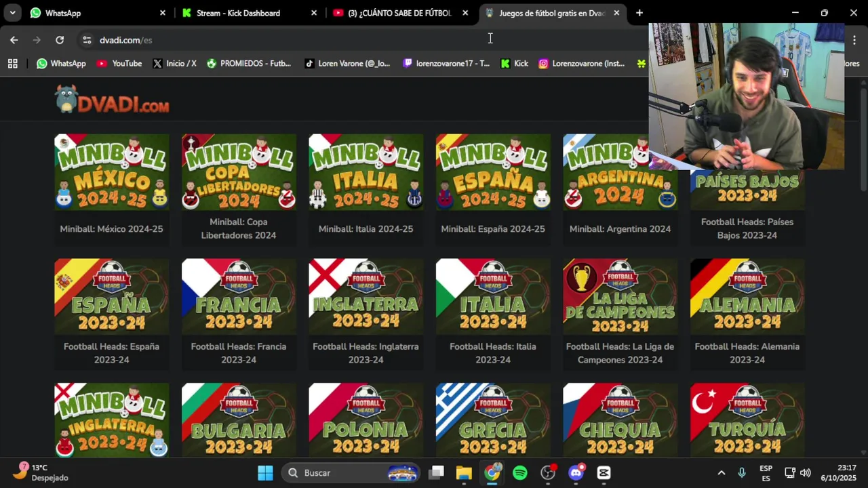Viewport: 868px width, 488px height.
Task: Close the YouTube video tab
Action: click(x=465, y=13)
